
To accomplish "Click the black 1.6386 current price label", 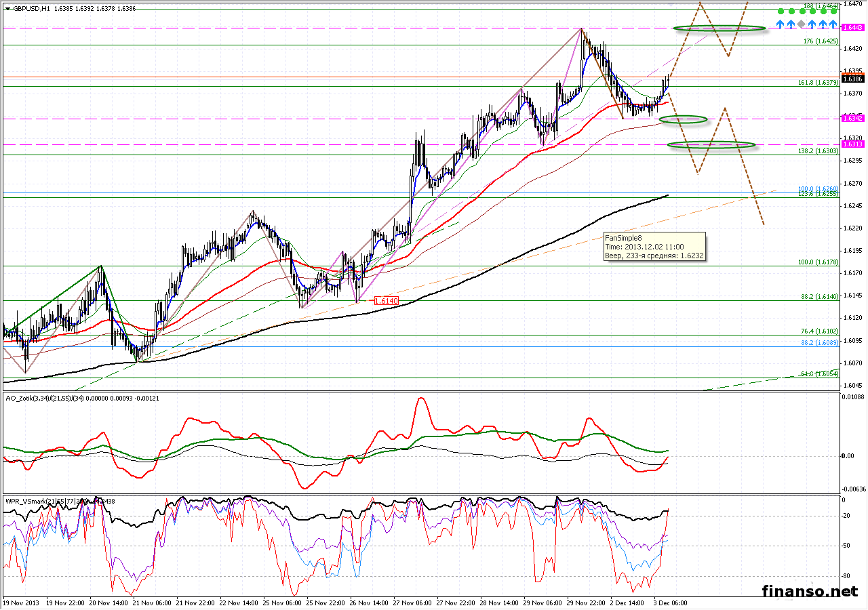I will [852, 79].
